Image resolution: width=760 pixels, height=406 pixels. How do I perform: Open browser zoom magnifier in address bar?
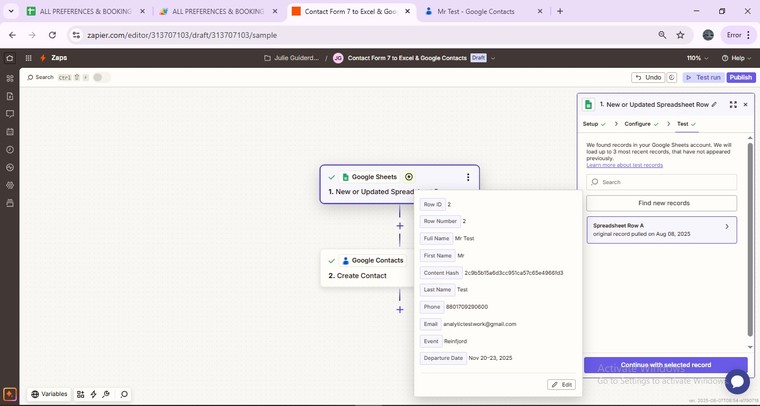tap(662, 35)
